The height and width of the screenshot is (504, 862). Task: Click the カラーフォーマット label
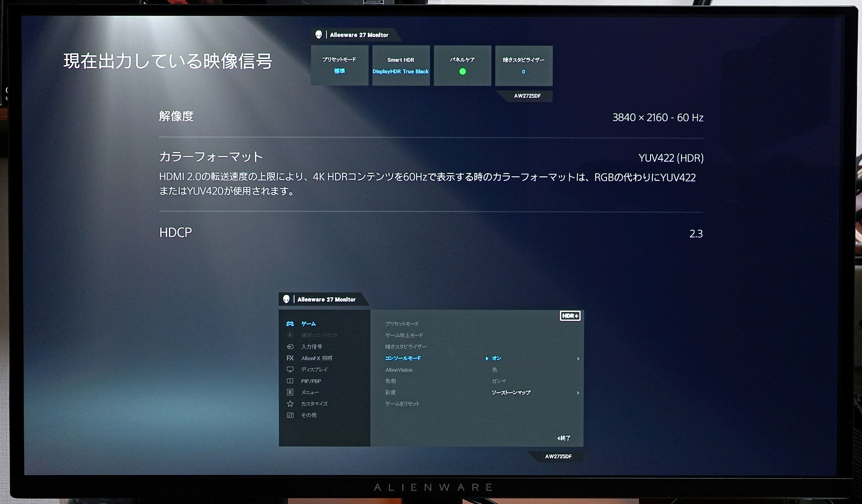[x=211, y=157]
